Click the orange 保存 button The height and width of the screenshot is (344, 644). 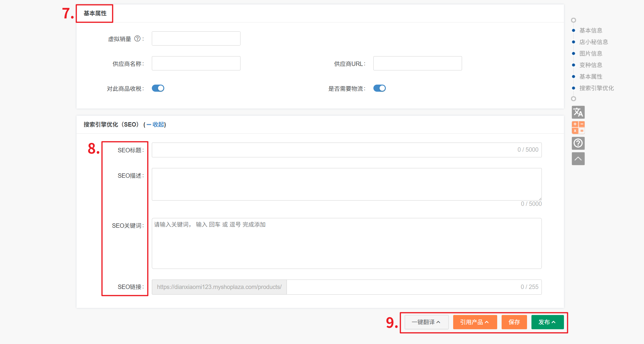tap(514, 322)
